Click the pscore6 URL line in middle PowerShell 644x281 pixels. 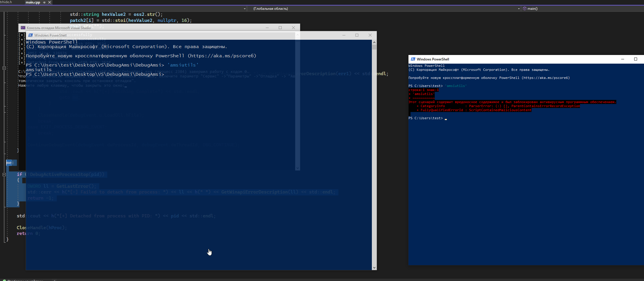point(141,56)
